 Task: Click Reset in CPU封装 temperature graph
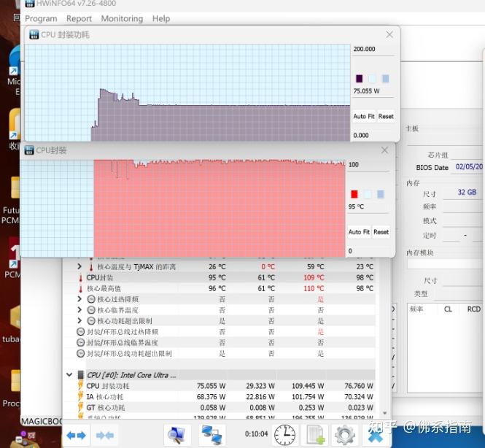[381, 232]
